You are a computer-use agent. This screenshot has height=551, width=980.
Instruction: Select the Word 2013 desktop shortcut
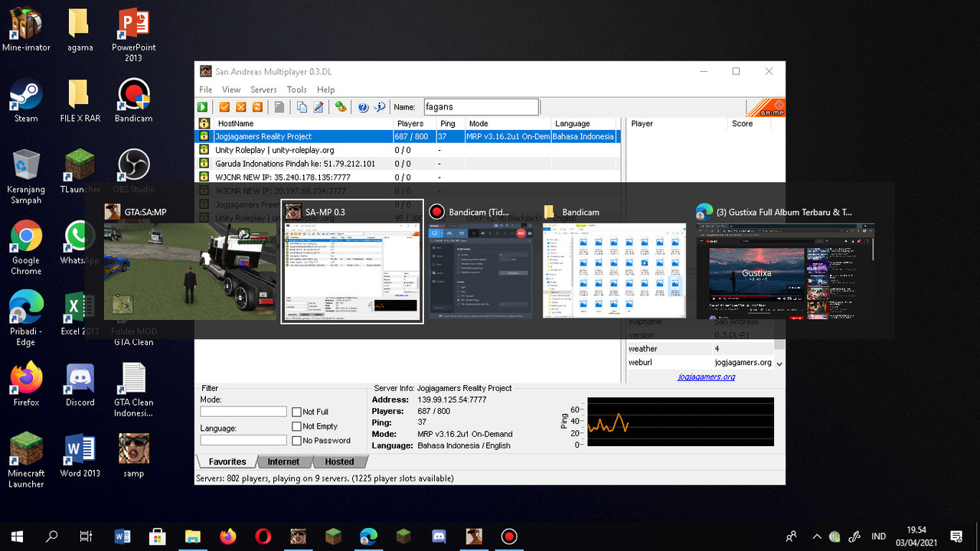coord(80,456)
